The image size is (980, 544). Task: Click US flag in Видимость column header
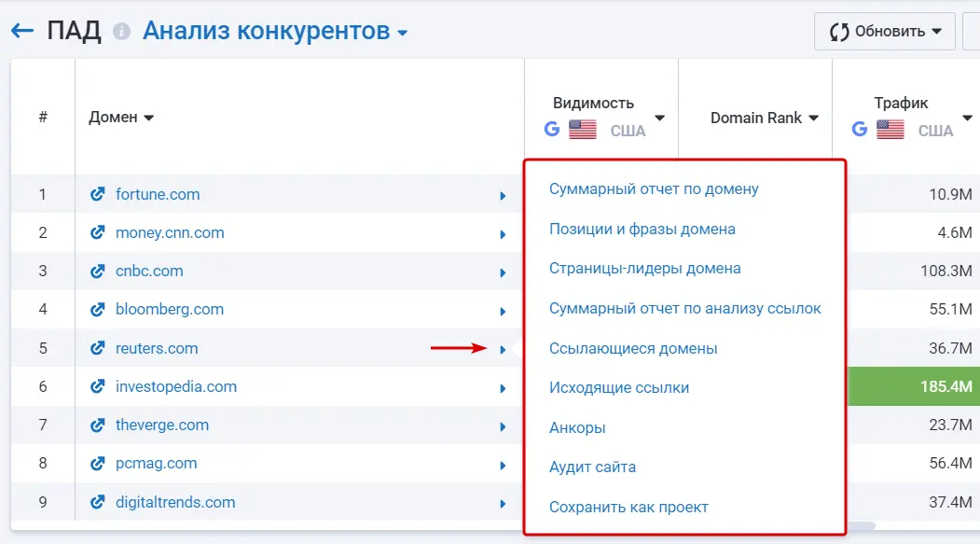point(583,130)
